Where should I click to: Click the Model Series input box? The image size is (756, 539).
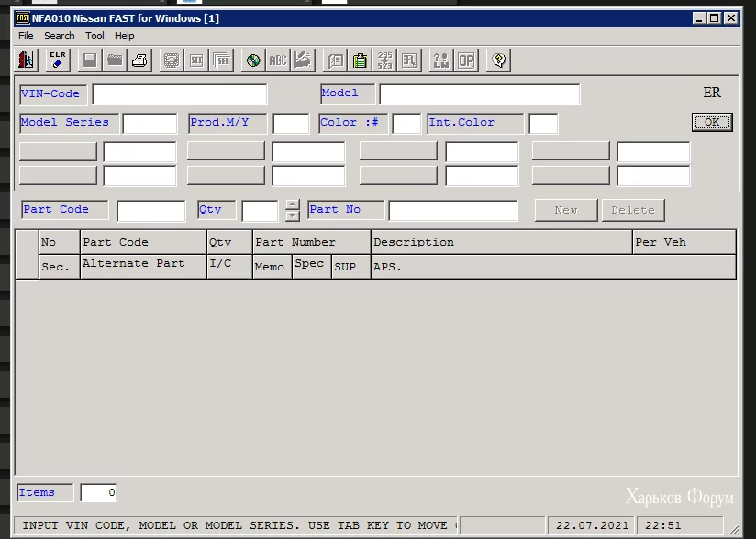(150, 124)
